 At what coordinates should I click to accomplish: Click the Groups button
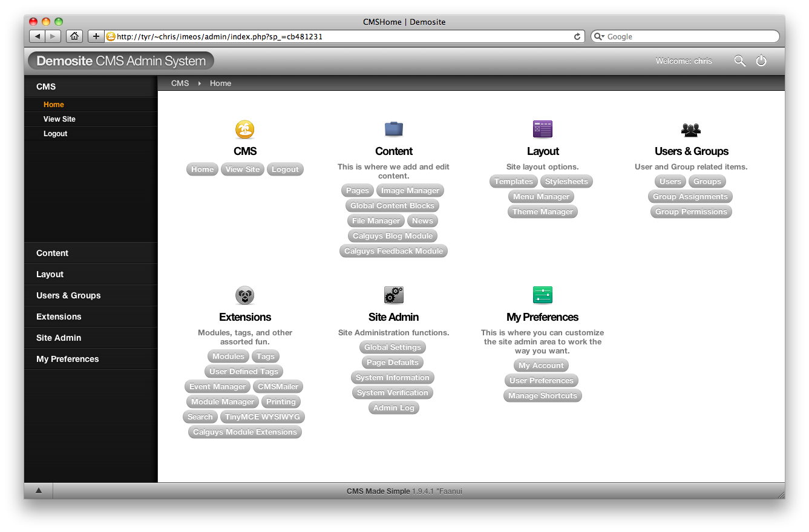tap(707, 182)
